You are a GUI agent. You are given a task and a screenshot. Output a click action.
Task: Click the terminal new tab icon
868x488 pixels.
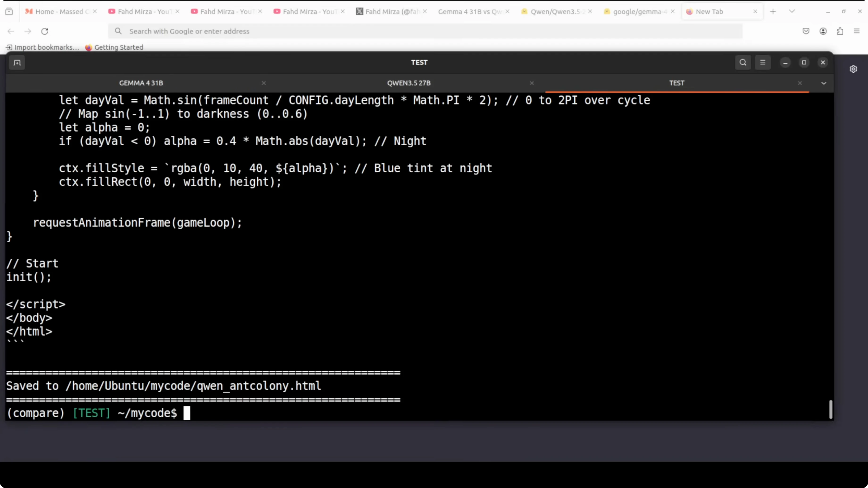(17, 63)
